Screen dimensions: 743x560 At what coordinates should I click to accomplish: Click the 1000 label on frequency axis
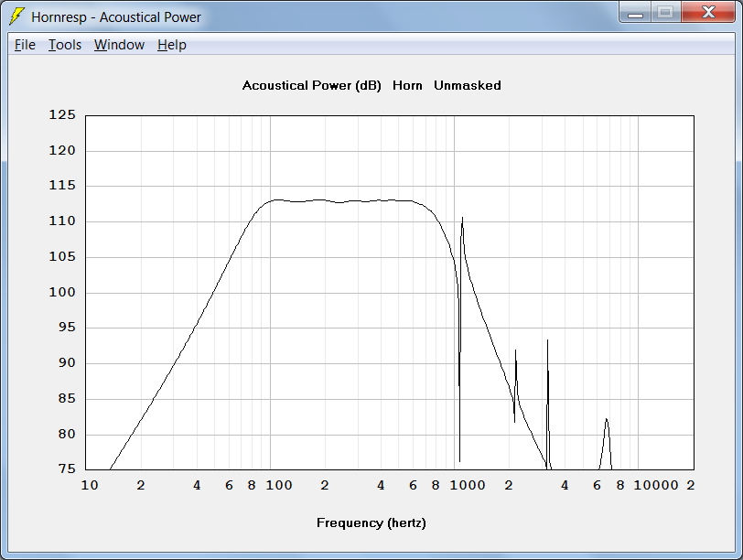468,485
